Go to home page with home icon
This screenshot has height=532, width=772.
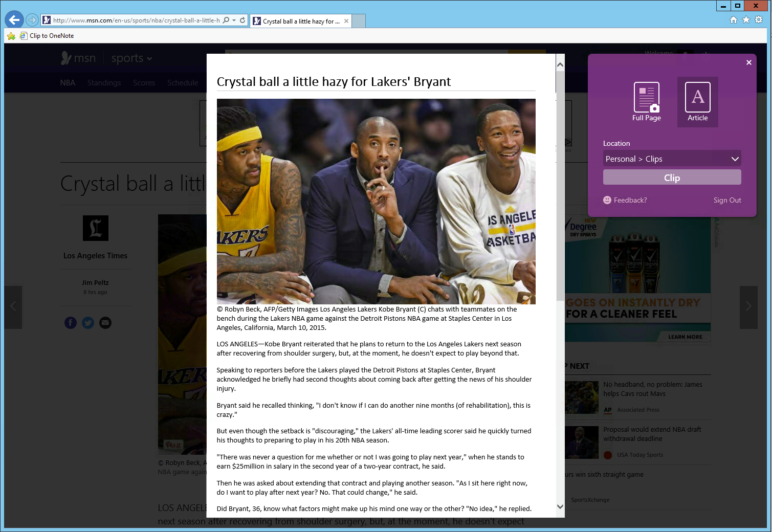coord(733,19)
